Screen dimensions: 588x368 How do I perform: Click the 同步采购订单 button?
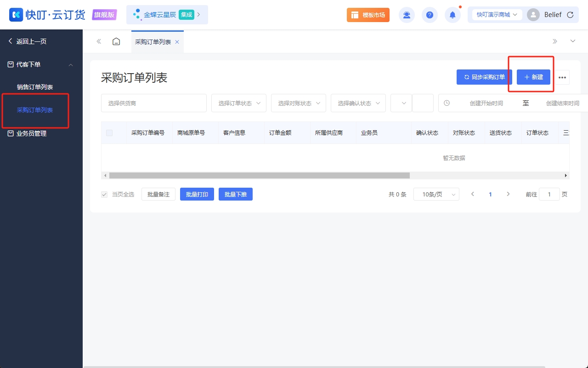pos(484,77)
